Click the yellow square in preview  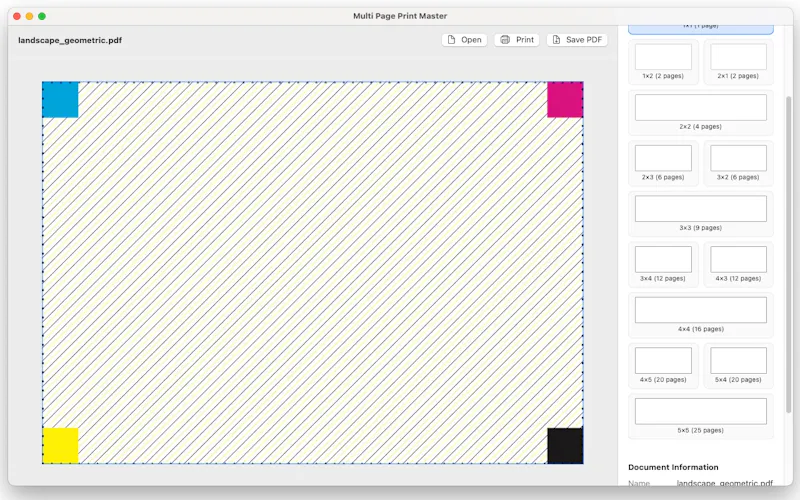pos(60,445)
